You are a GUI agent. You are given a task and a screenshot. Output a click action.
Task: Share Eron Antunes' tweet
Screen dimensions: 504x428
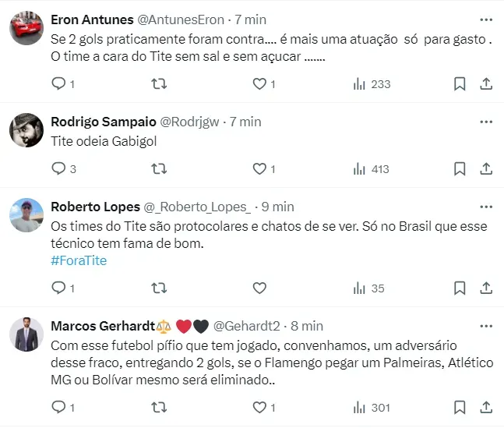click(485, 84)
